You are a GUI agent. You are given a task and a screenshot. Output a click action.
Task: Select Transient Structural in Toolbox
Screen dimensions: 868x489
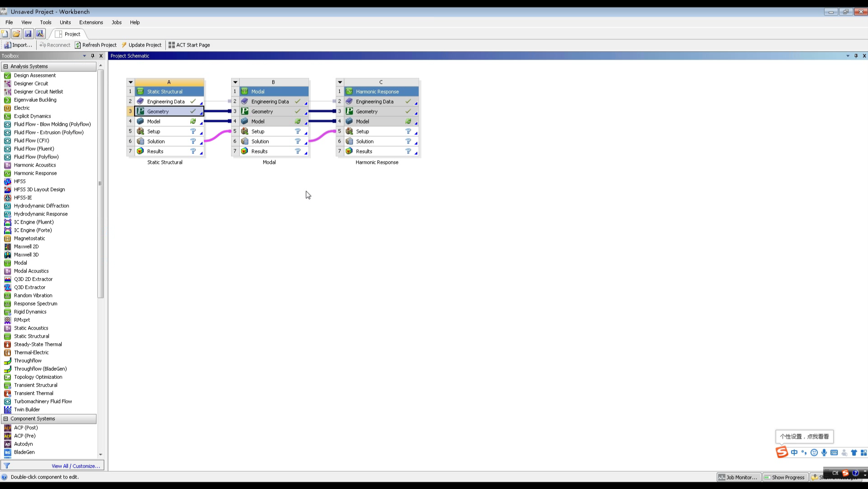[36, 385]
